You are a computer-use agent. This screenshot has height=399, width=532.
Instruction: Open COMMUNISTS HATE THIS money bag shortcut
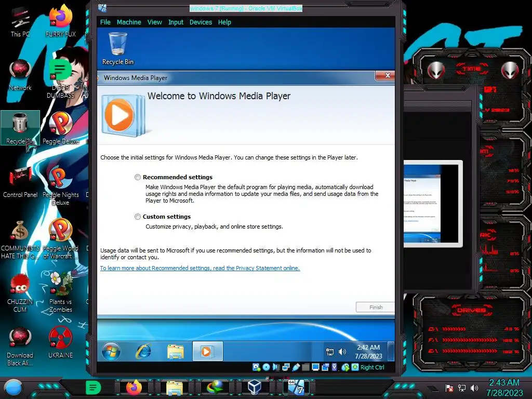click(x=20, y=240)
